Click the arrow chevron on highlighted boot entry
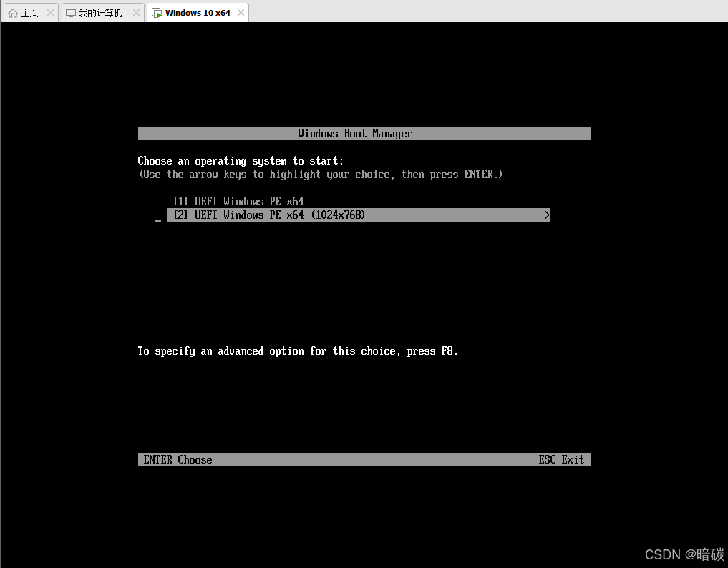This screenshot has height=568, width=728. coord(546,215)
